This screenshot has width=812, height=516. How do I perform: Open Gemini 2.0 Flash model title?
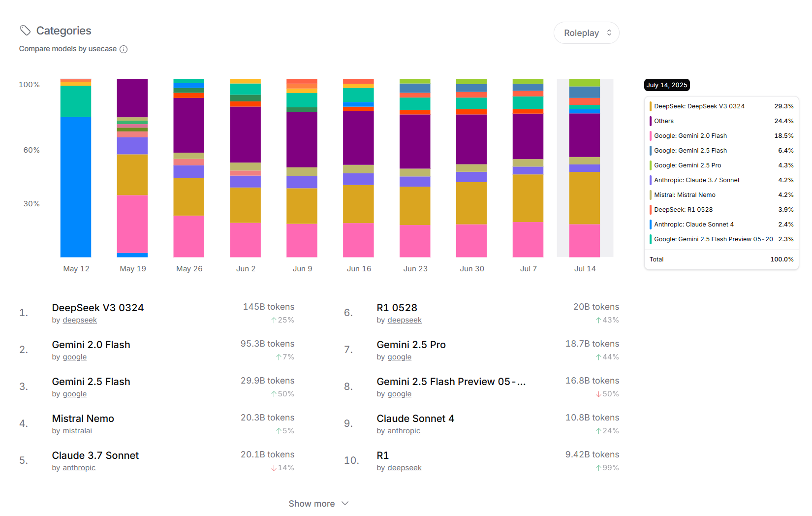pos(91,345)
